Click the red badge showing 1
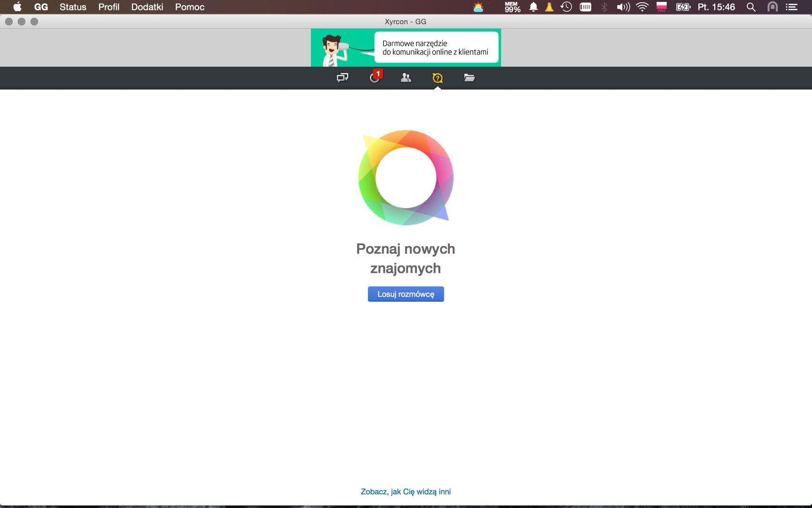812x508 pixels. pyautogui.click(x=378, y=74)
